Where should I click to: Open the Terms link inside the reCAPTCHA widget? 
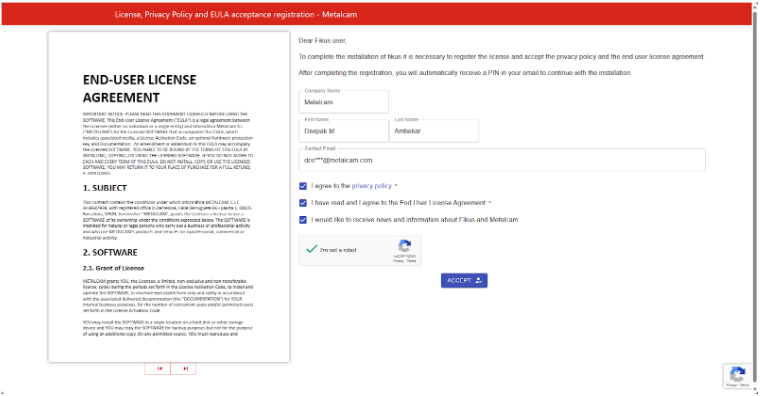point(412,261)
